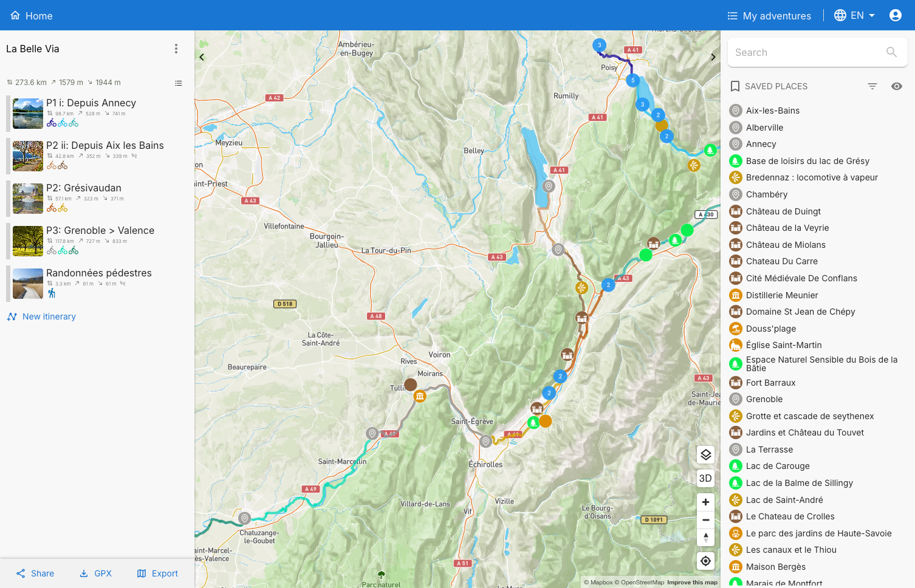Open saved places filter options
Viewport: 915px width, 588px height.
[x=872, y=86]
